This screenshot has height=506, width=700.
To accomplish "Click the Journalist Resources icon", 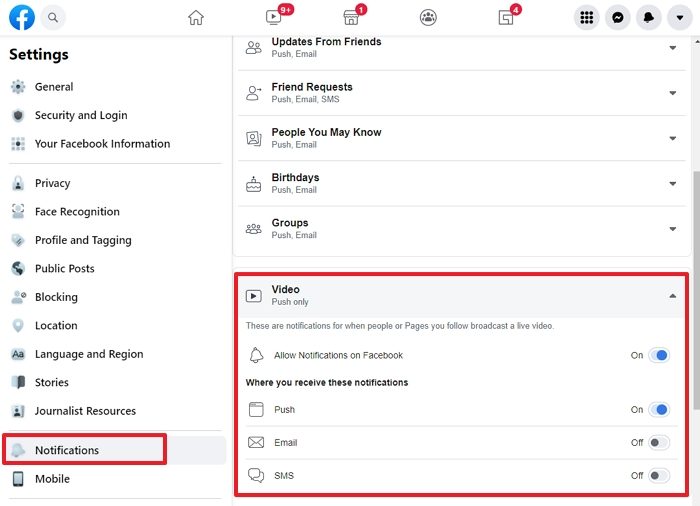I will [18, 411].
